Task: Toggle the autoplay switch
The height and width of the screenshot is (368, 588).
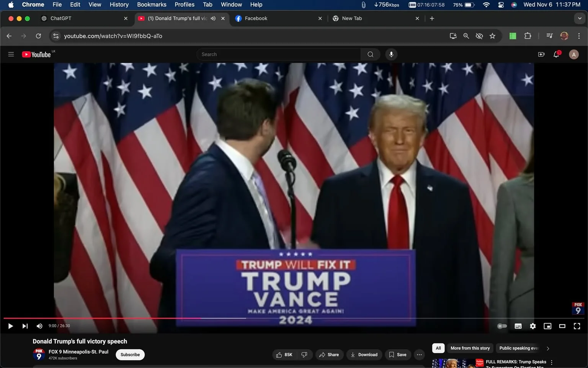Action: 502,326
